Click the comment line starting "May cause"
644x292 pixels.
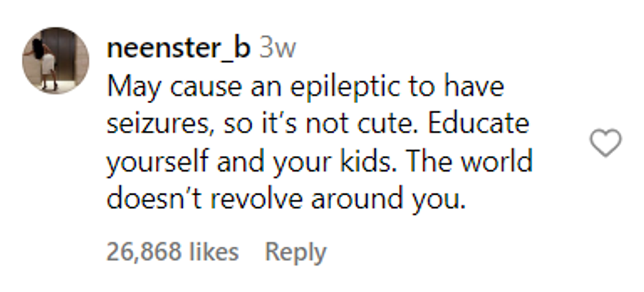[x=304, y=86]
